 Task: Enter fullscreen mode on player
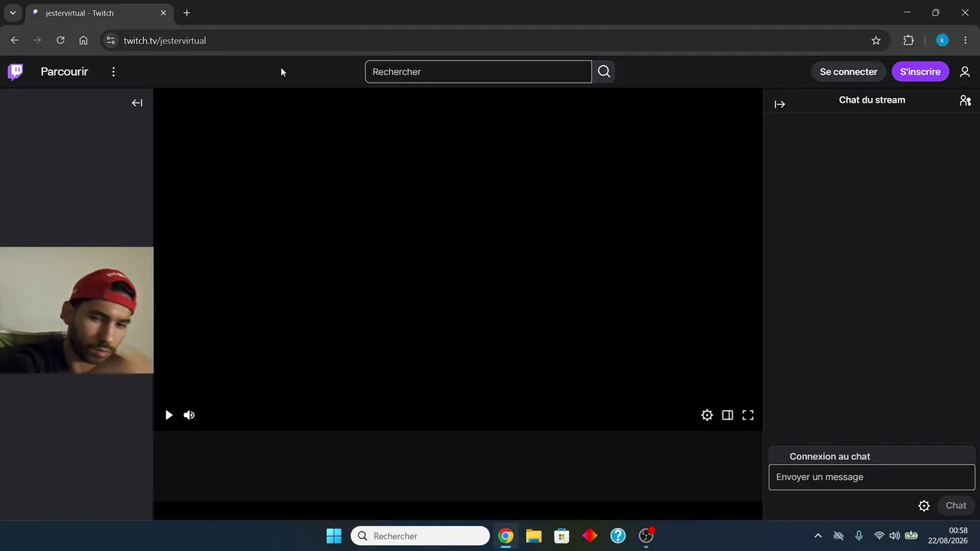748,415
